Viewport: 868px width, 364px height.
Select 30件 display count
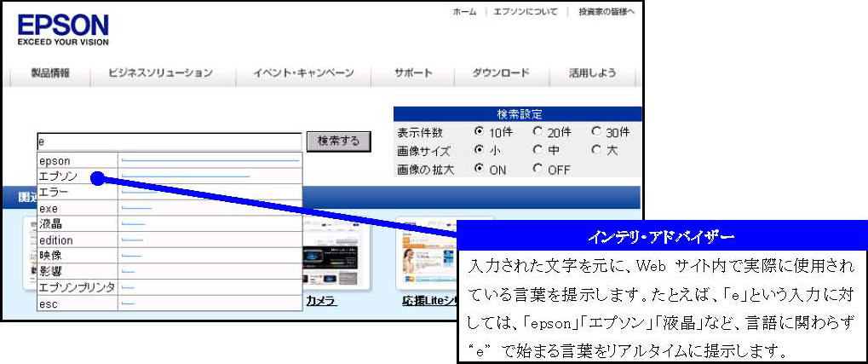point(595,132)
